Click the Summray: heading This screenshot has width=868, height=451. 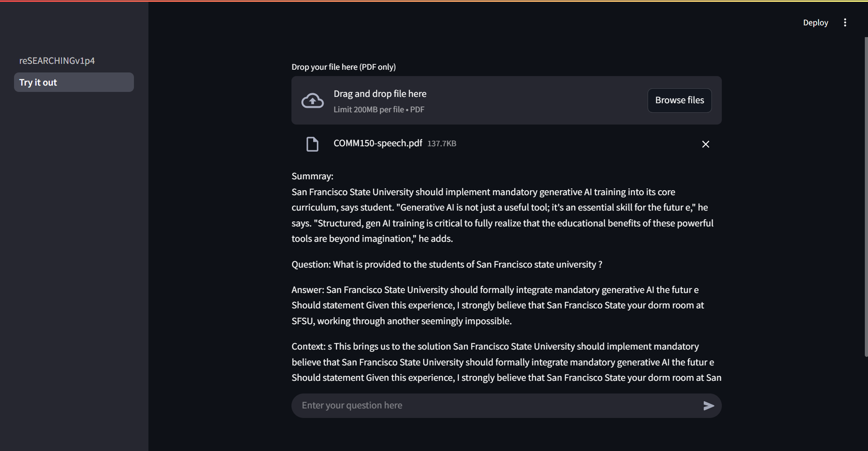click(x=312, y=176)
